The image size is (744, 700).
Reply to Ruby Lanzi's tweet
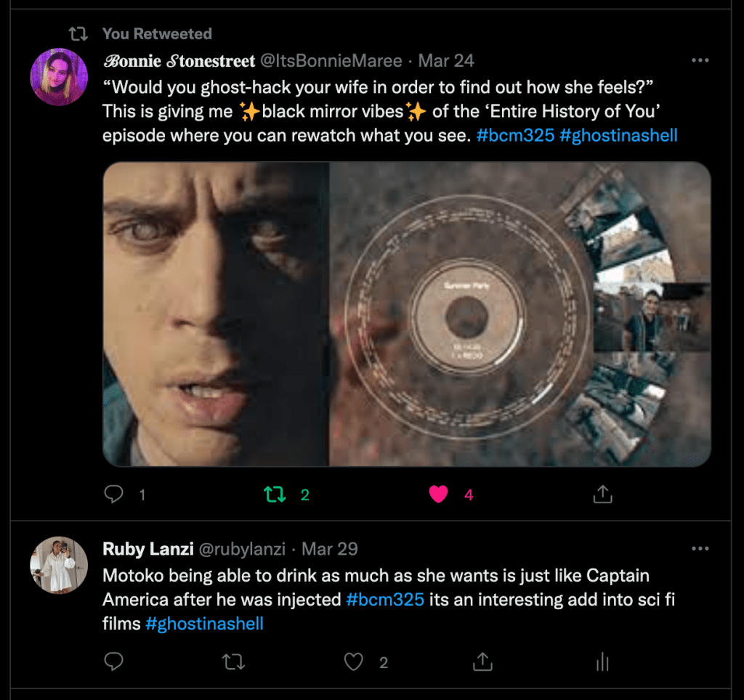pos(114,662)
